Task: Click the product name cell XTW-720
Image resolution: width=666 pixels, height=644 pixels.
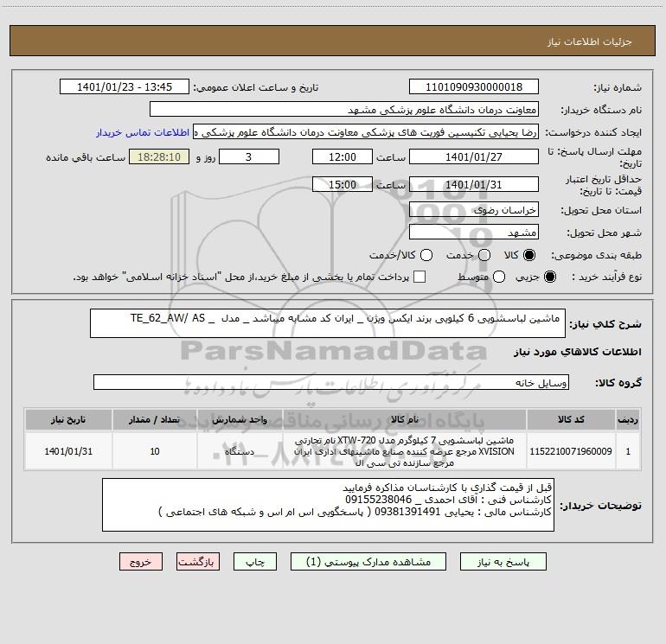Action: (x=405, y=451)
